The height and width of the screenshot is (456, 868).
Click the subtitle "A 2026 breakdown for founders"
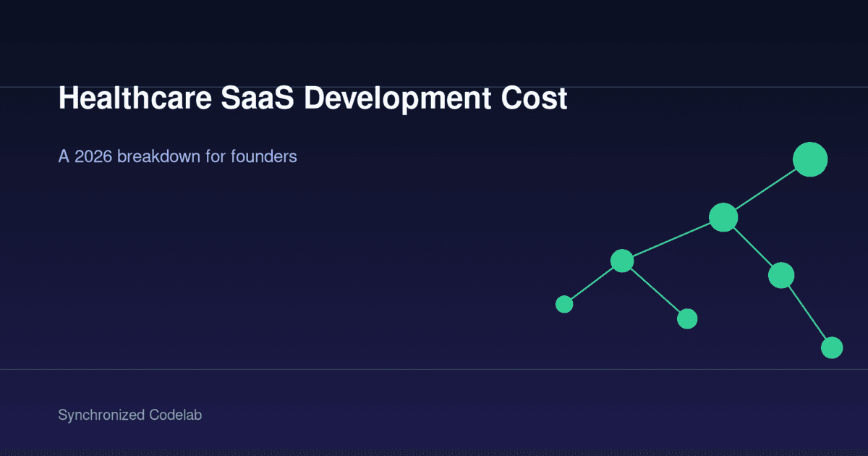[x=177, y=156]
